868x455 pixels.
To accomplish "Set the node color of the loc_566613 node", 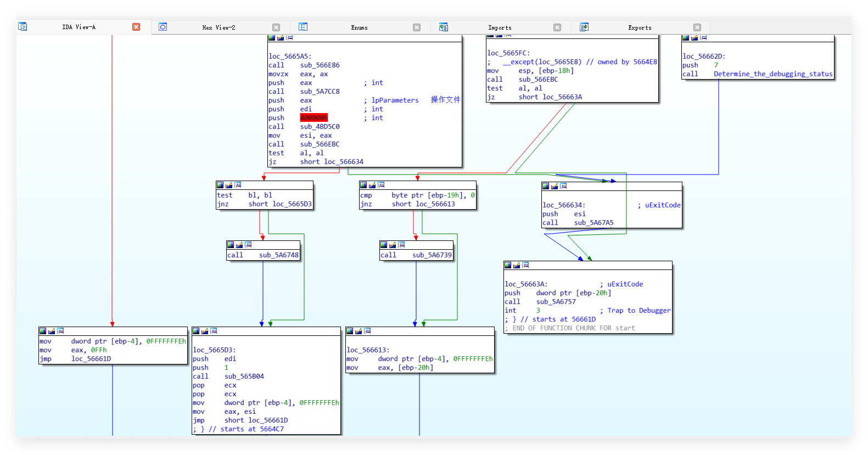I will [350, 331].
